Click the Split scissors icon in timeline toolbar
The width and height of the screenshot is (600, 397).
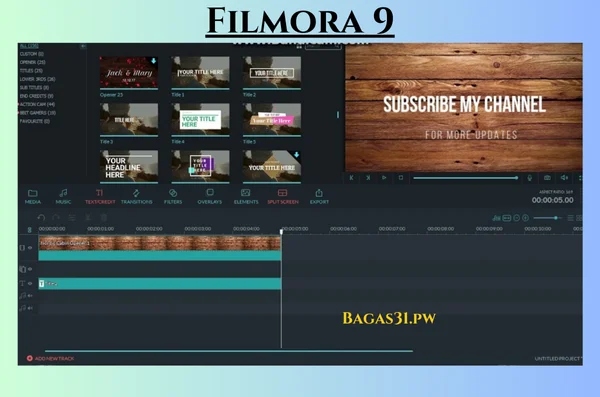click(x=88, y=217)
